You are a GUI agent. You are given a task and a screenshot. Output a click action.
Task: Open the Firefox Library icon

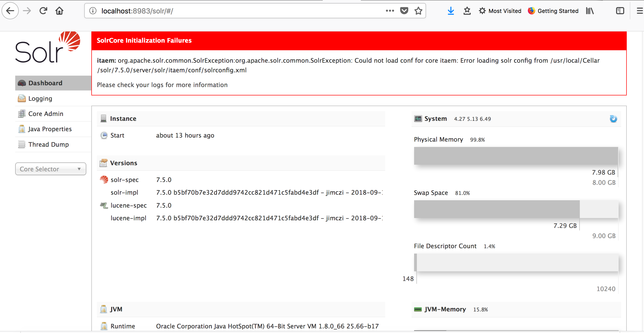(590, 11)
